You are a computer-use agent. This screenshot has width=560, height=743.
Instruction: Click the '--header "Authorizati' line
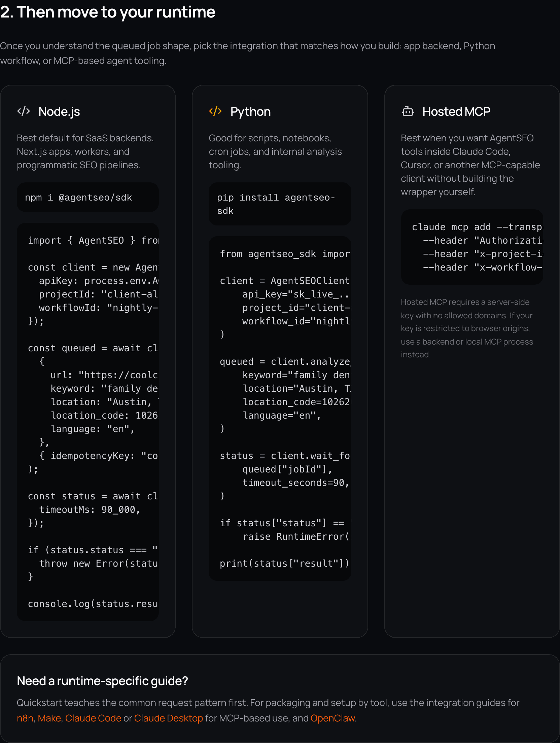point(483,240)
